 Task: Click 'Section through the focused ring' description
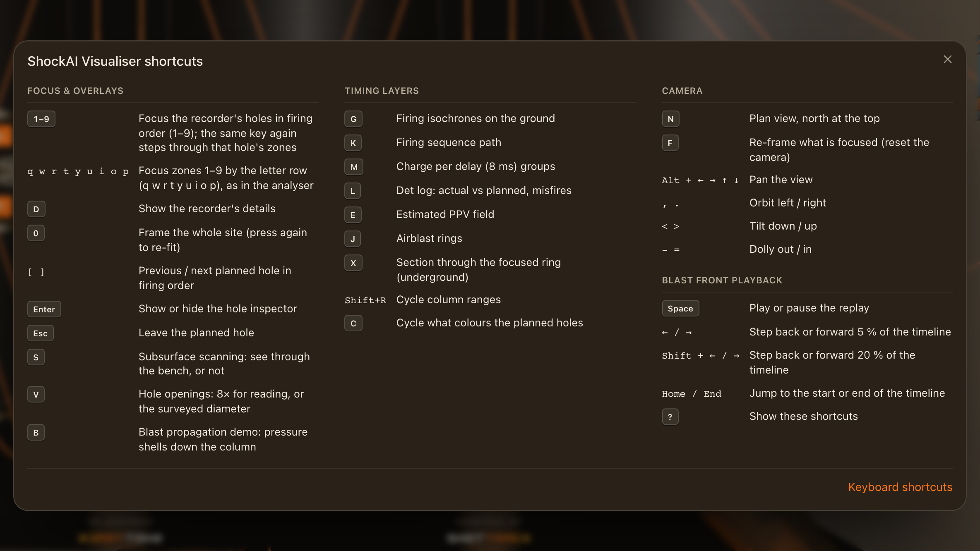click(x=478, y=270)
